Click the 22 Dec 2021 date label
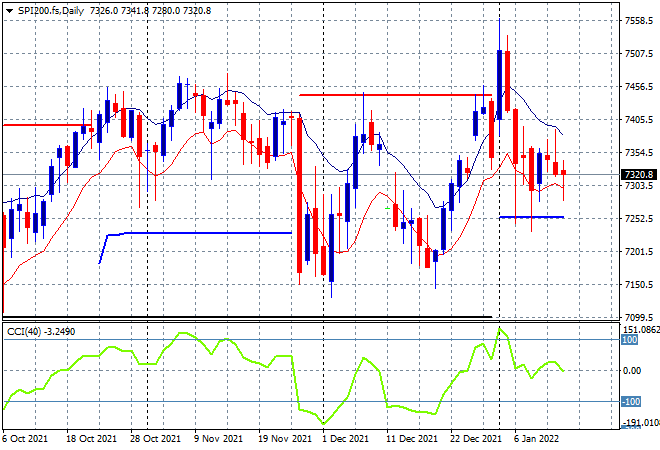 [476, 439]
